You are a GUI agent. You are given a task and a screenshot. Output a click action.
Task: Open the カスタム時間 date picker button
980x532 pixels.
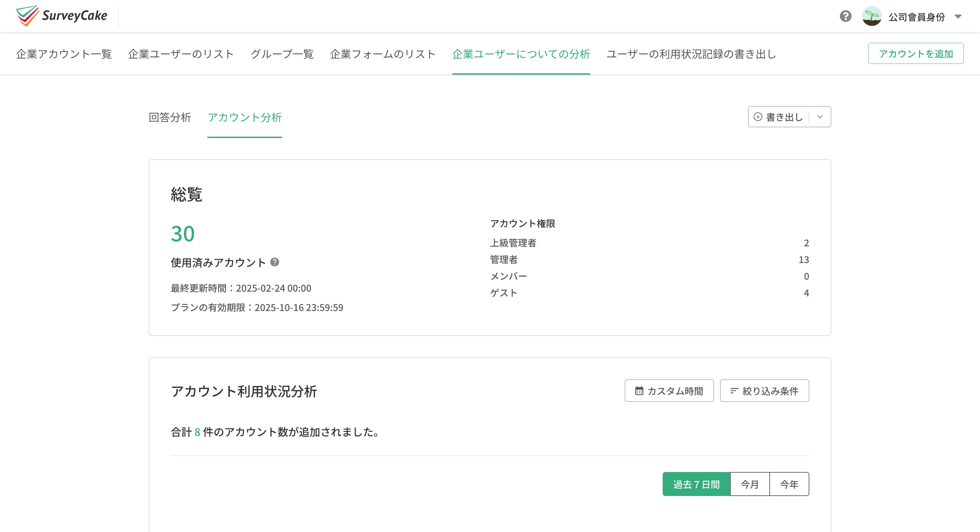[669, 390]
